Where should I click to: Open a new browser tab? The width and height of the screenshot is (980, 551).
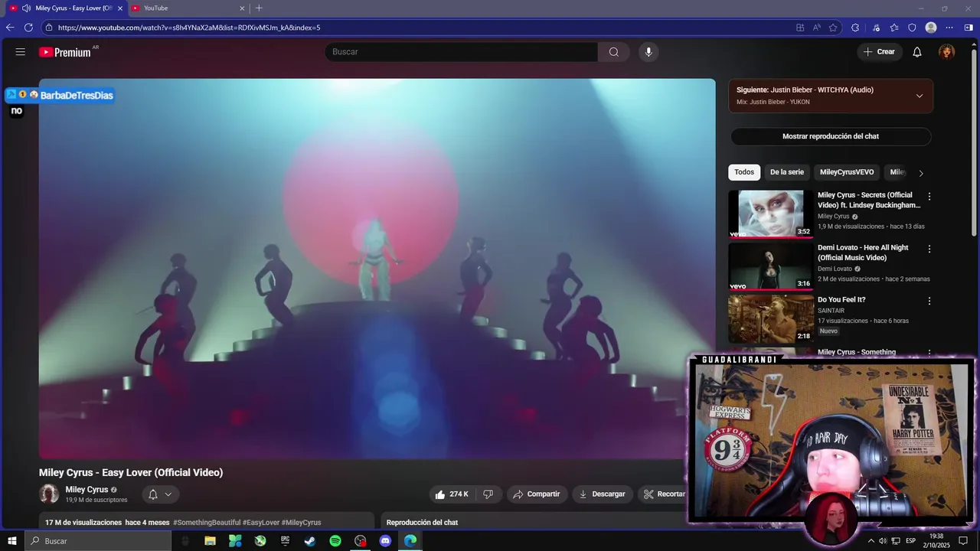(259, 8)
